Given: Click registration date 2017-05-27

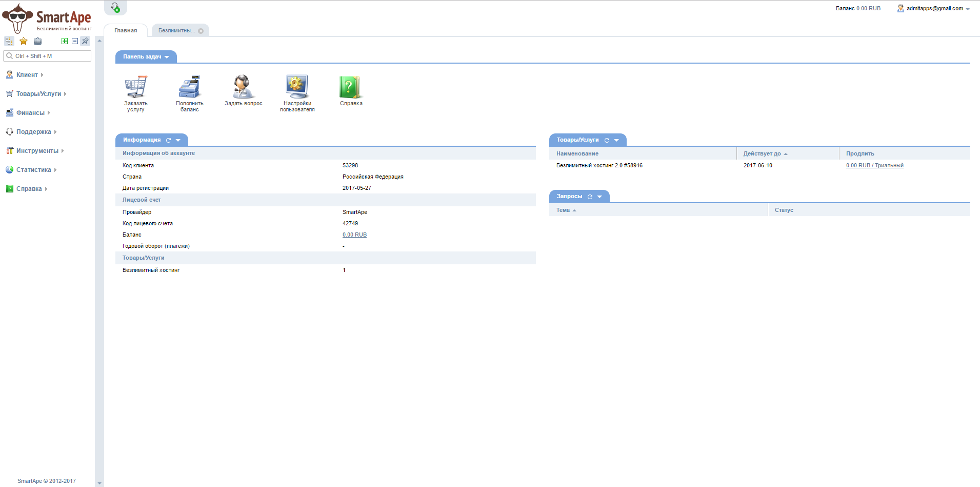Looking at the screenshot, I should 357,188.
